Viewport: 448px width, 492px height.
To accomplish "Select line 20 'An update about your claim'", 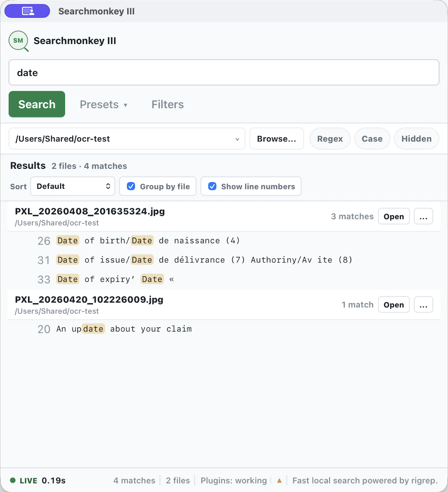I will point(224,329).
